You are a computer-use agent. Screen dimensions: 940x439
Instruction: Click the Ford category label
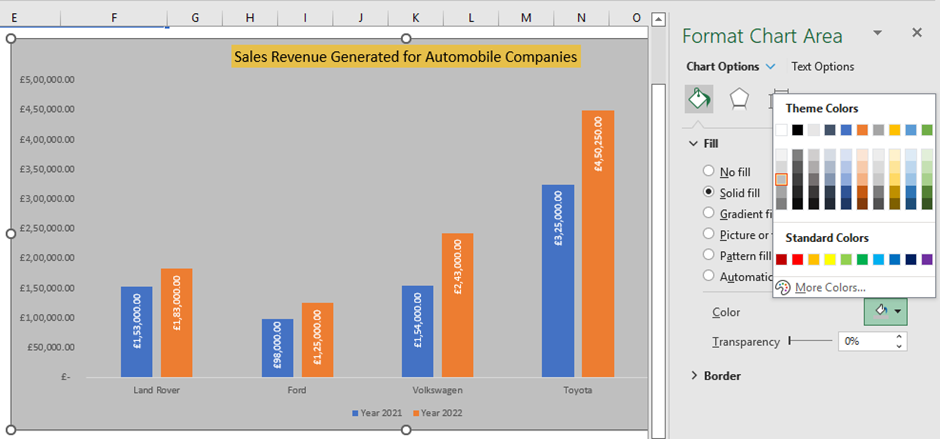click(297, 390)
